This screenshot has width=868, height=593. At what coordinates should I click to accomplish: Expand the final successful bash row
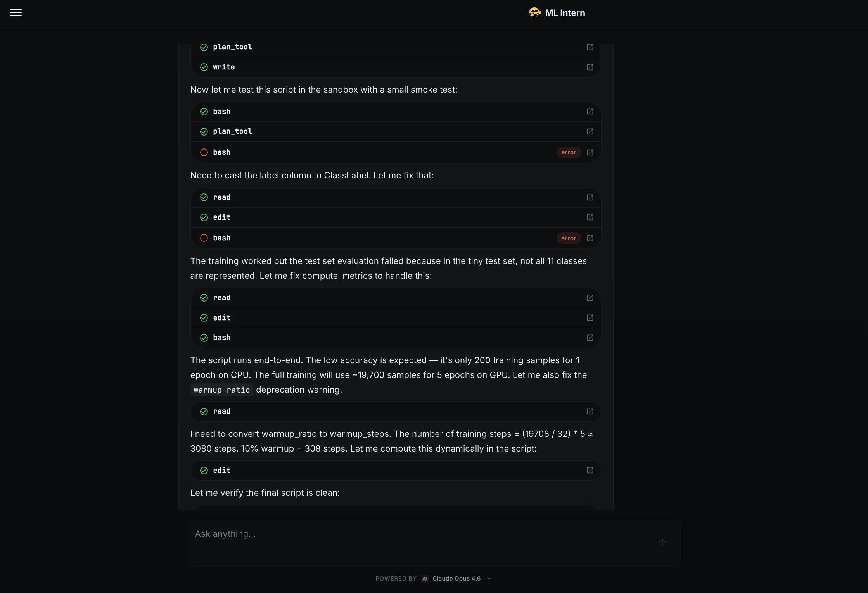click(x=396, y=338)
